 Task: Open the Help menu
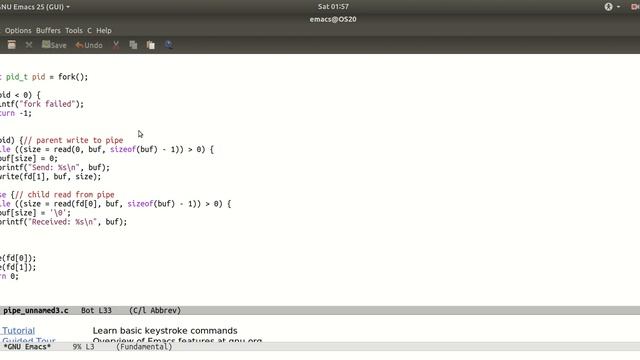coord(104,30)
